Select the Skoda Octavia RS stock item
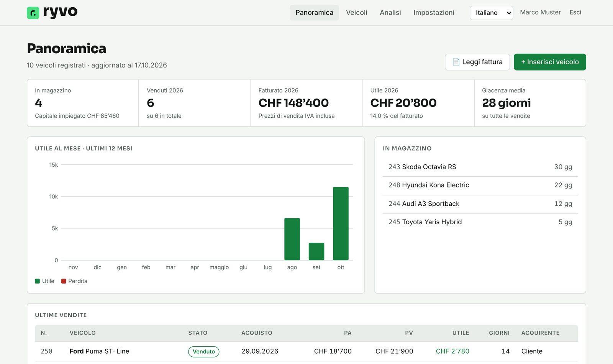Viewport: 613px width, 364px height. pos(480,167)
